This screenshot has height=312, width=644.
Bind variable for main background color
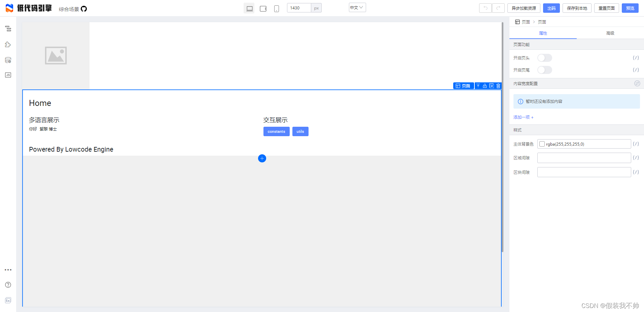pos(636,144)
